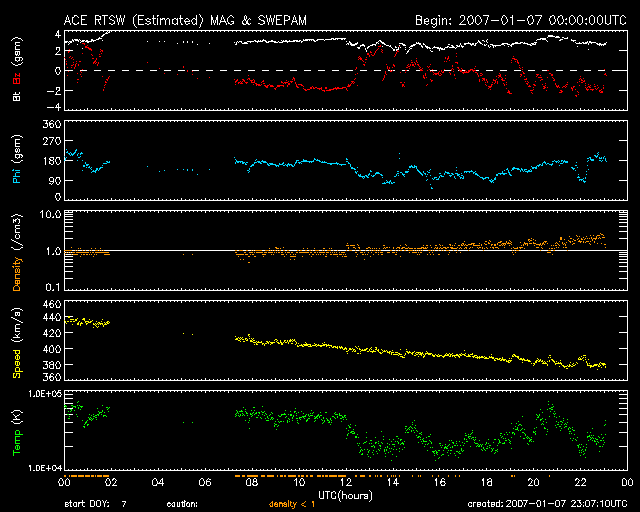Click the '0' tick on the Bt Bz axis
640x512 pixels.
pyautogui.click(x=58, y=70)
